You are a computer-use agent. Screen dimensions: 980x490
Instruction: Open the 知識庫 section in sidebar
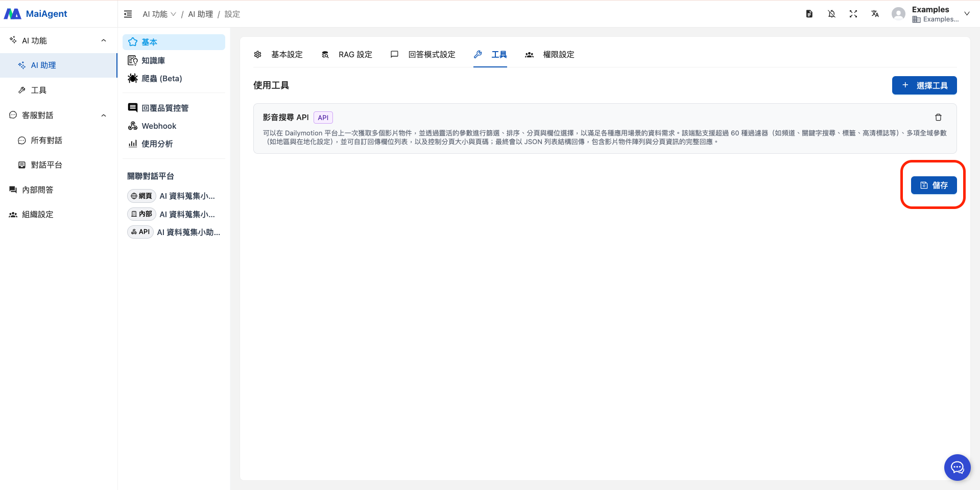coord(153,60)
